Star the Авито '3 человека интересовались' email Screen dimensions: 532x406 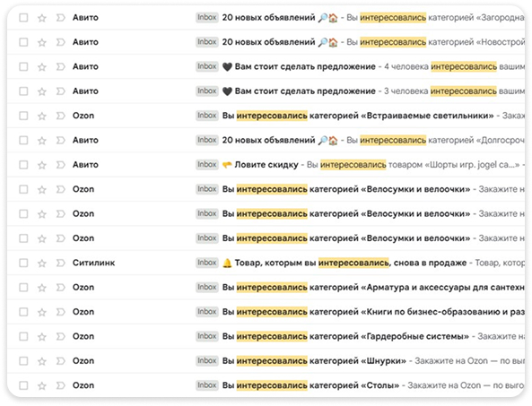(x=42, y=91)
